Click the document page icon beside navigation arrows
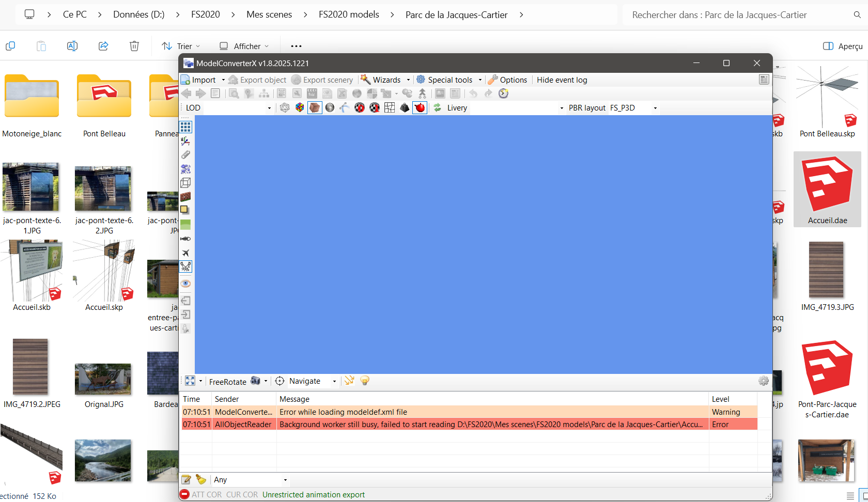 pyautogui.click(x=215, y=93)
